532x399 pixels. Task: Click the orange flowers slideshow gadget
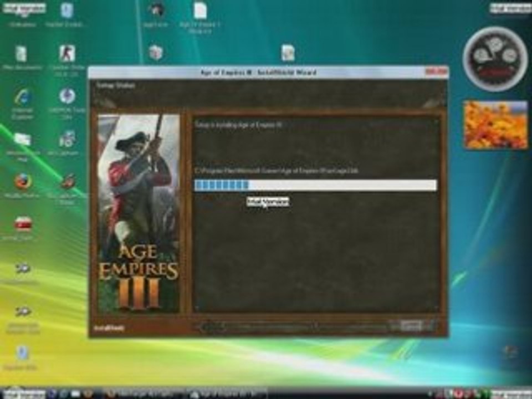click(x=495, y=125)
